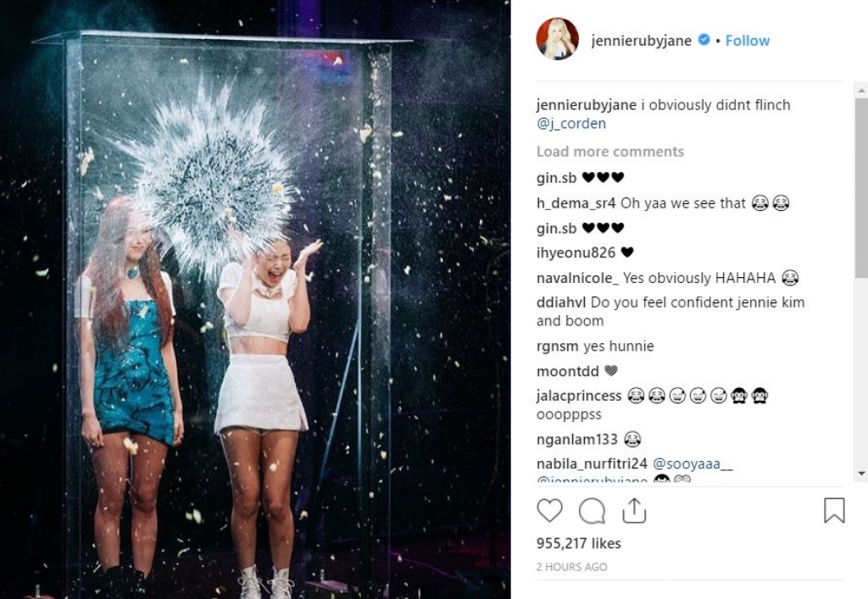Like the post with the heart icon

[x=549, y=511]
